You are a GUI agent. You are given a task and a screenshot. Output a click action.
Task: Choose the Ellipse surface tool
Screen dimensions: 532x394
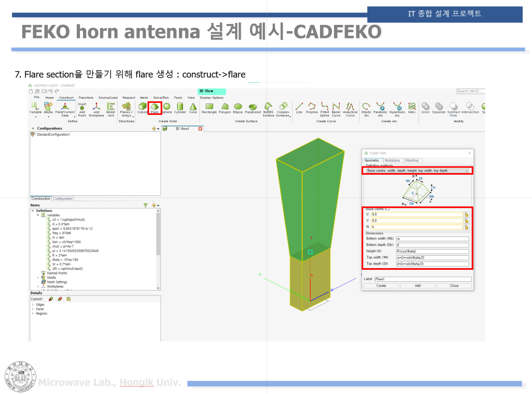[238, 108]
